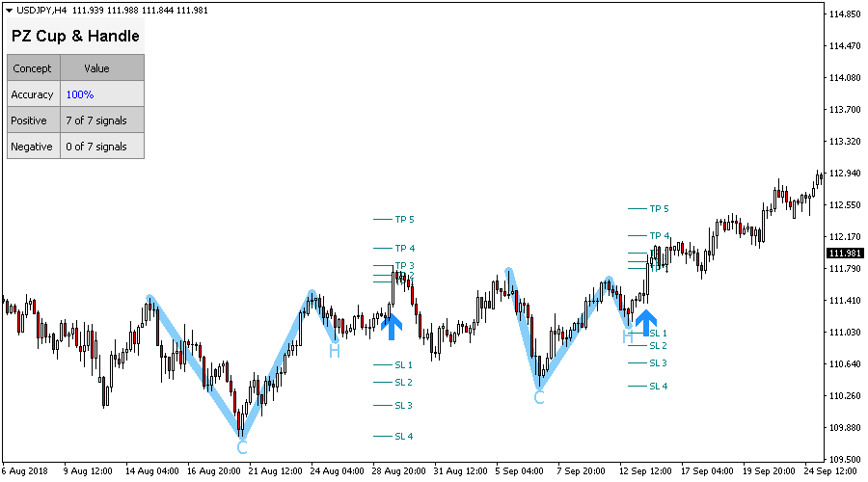Screen dimensions: 868x482
Task: Click the 114.850 price axis label
Action: (x=845, y=14)
